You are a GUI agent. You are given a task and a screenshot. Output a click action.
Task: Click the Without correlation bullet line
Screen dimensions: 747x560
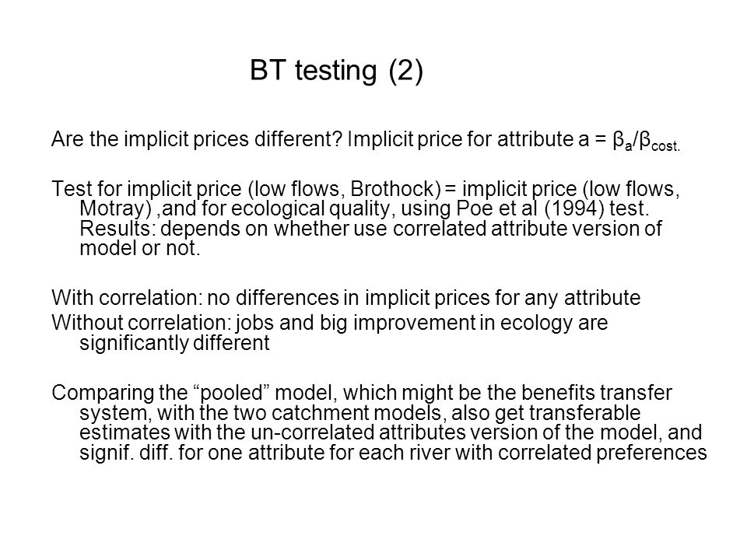pyautogui.click(x=329, y=323)
